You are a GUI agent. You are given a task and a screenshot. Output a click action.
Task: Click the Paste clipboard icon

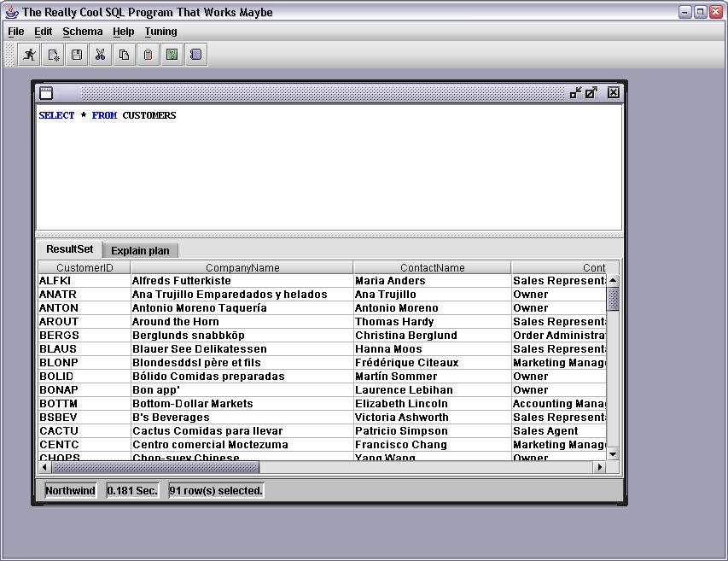[x=148, y=55]
